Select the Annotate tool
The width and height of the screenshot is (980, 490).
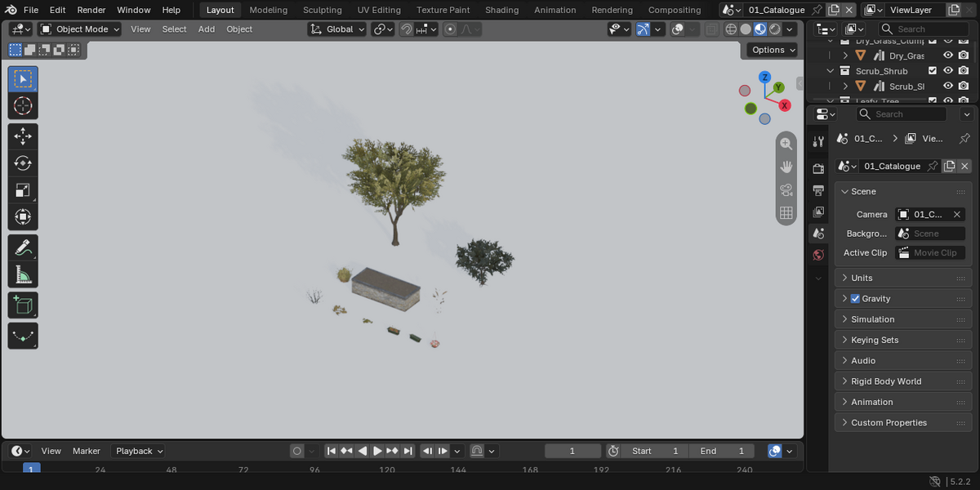click(x=23, y=247)
